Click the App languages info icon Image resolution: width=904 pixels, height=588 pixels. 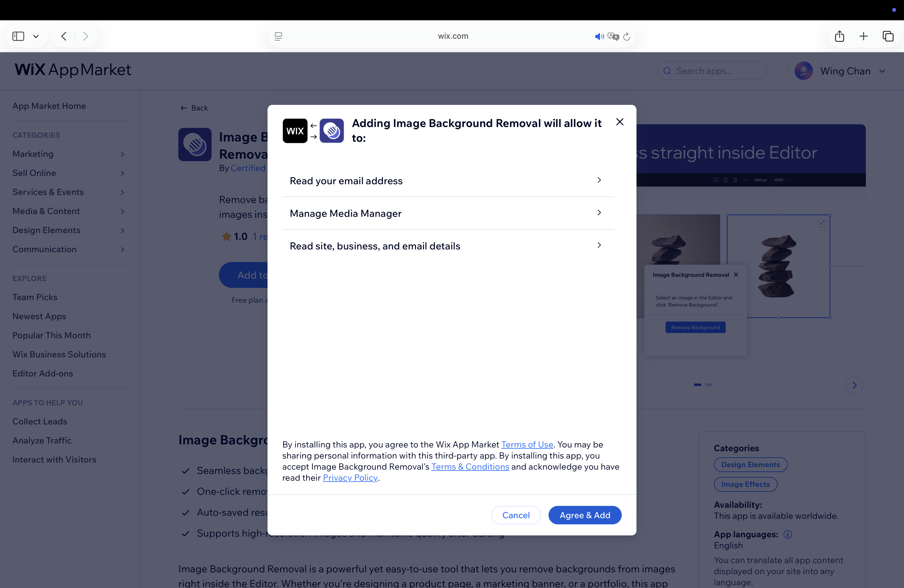tap(787, 534)
